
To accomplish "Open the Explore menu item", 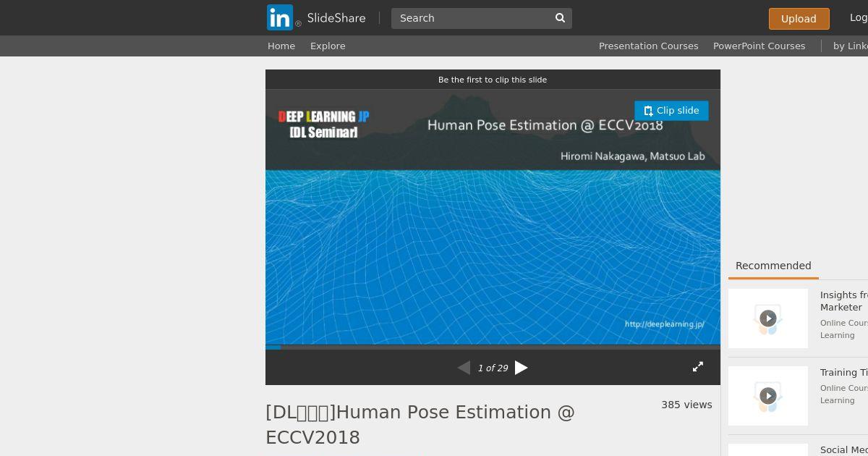I will pyautogui.click(x=328, y=46).
